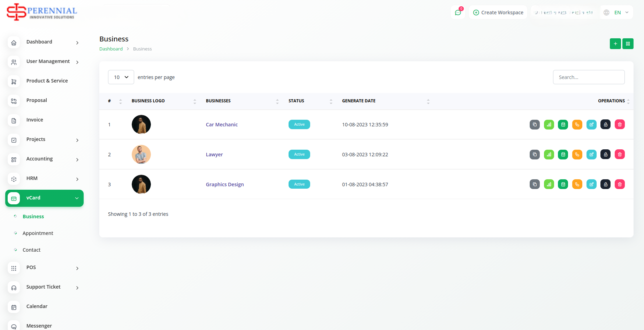Click the calendar icon for Graphics Design
This screenshot has height=330, width=644.
(563, 184)
